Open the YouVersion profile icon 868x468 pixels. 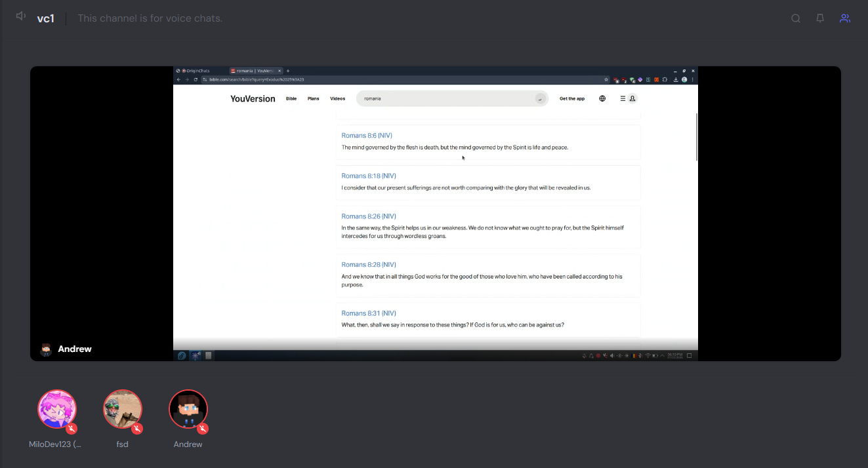tap(632, 99)
